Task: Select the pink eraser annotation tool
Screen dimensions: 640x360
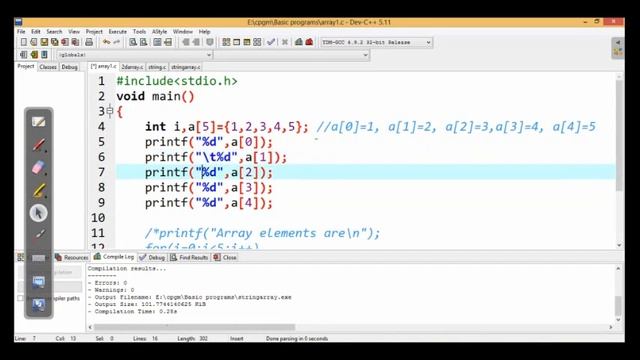Action: point(39,168)
